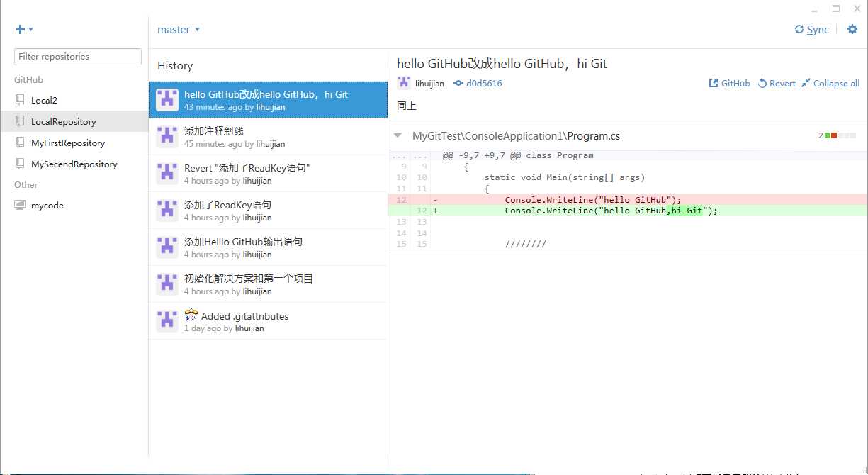Click the '////////' comment line in diff
868x475 pixels.
pos(526,244)
